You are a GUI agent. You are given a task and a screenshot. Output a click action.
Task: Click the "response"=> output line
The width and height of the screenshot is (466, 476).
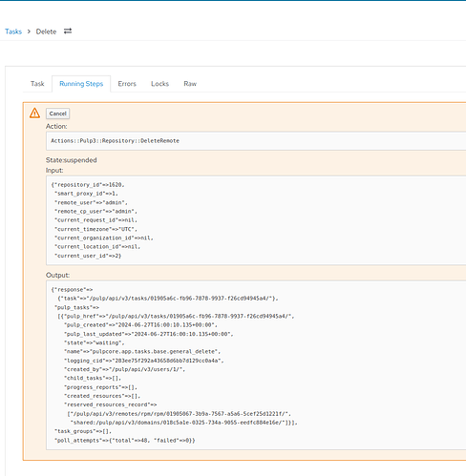click(x=72, y=290)
